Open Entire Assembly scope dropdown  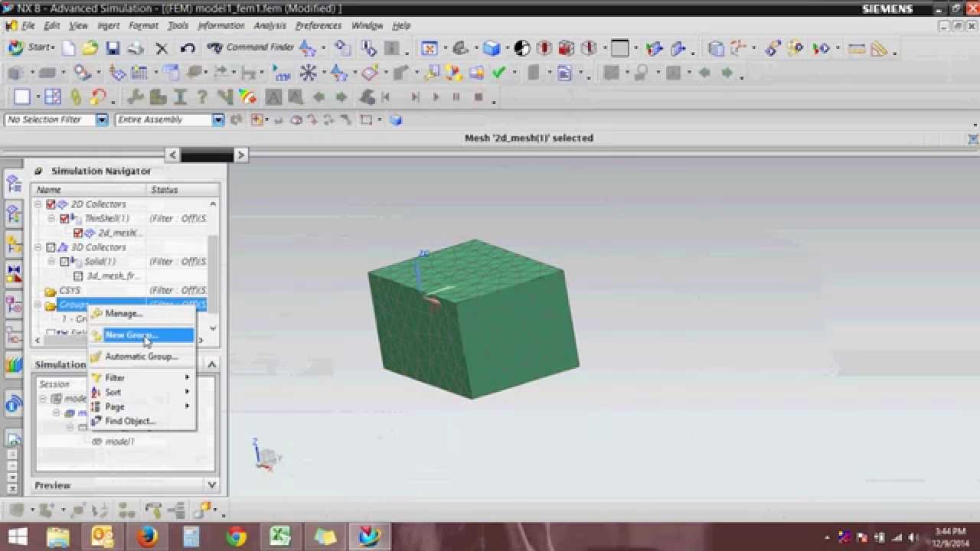click(x=218, y=120)
